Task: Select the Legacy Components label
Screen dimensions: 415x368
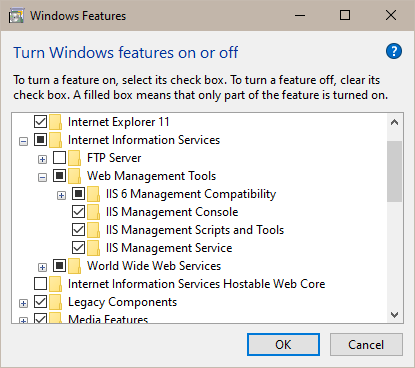Action: click(122, 302)
